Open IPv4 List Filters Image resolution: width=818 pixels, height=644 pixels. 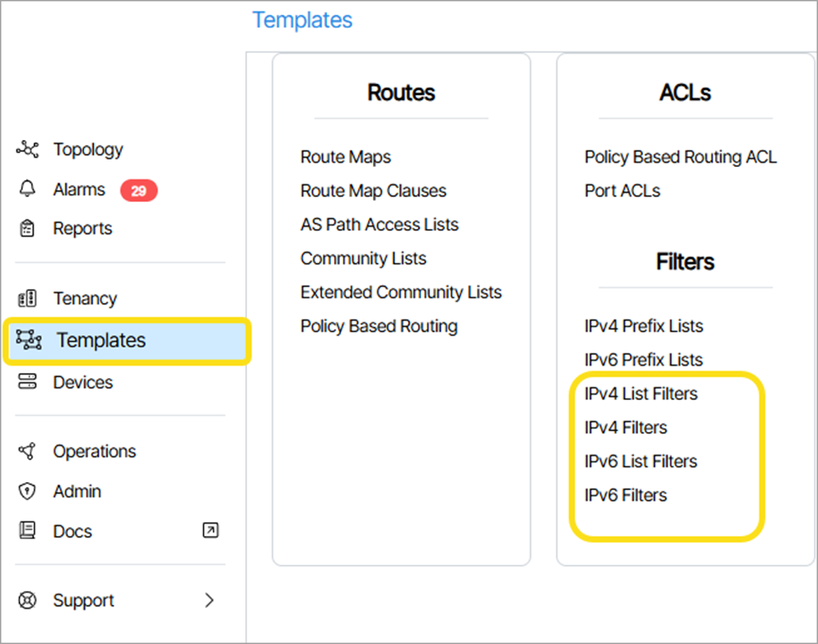[641, 394]
